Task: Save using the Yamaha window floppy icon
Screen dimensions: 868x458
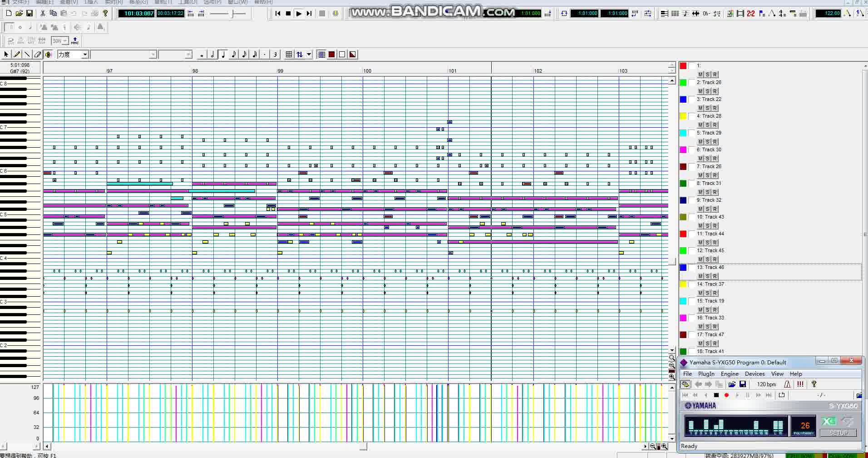Action: (743, 384)
